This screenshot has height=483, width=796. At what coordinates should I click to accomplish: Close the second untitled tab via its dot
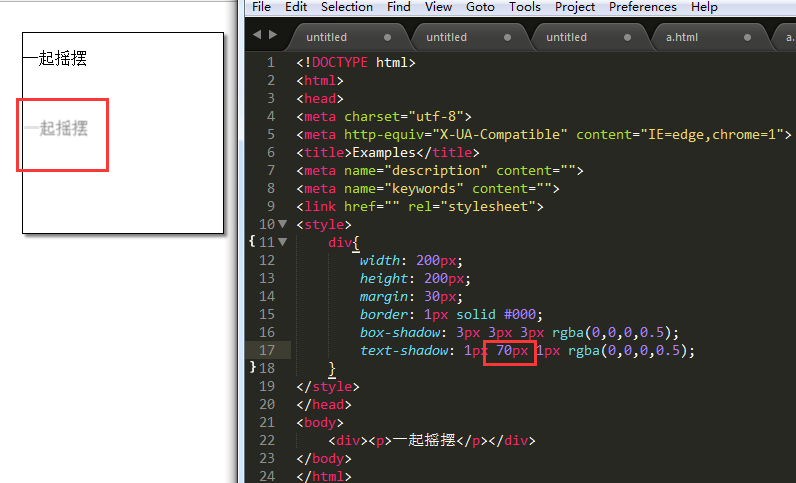(507, 37)
